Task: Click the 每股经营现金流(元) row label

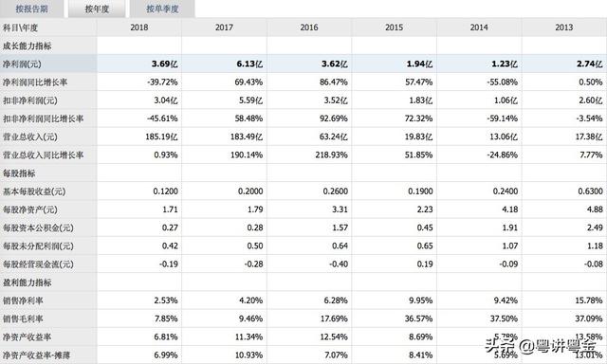Action: coord(38,264)
